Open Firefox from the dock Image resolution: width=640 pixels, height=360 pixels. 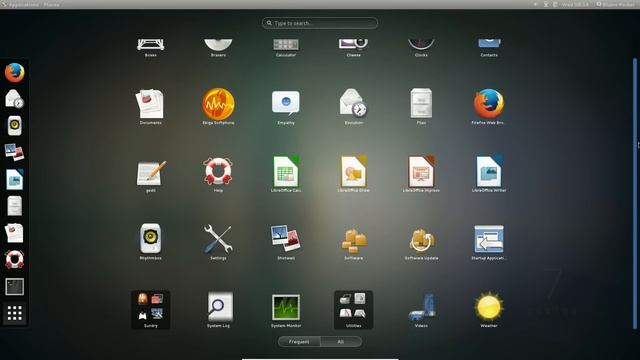tap(15, 73)
